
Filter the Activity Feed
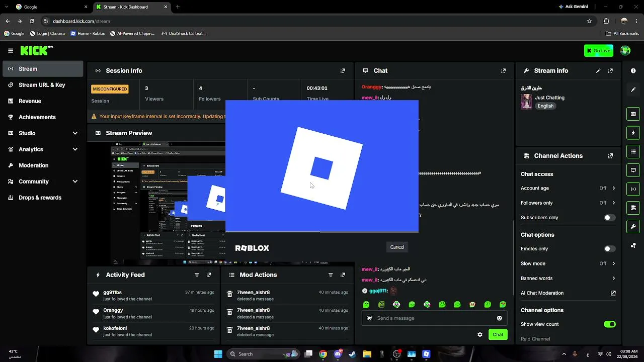click(197, 275)
